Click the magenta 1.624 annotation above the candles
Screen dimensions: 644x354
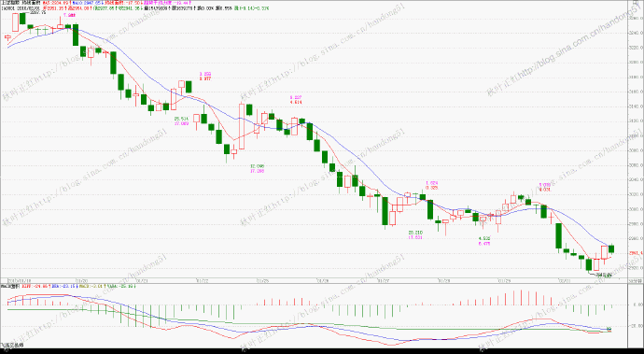pyautogui.click(x=432, y=182)
